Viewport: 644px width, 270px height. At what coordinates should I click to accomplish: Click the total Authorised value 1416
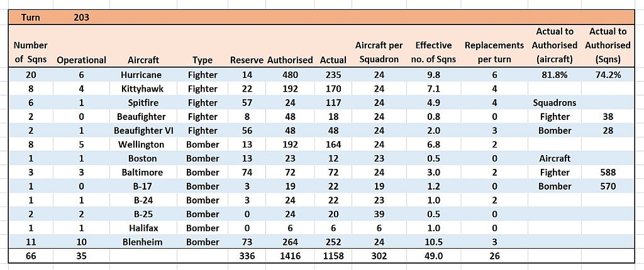tap(289, 256)
